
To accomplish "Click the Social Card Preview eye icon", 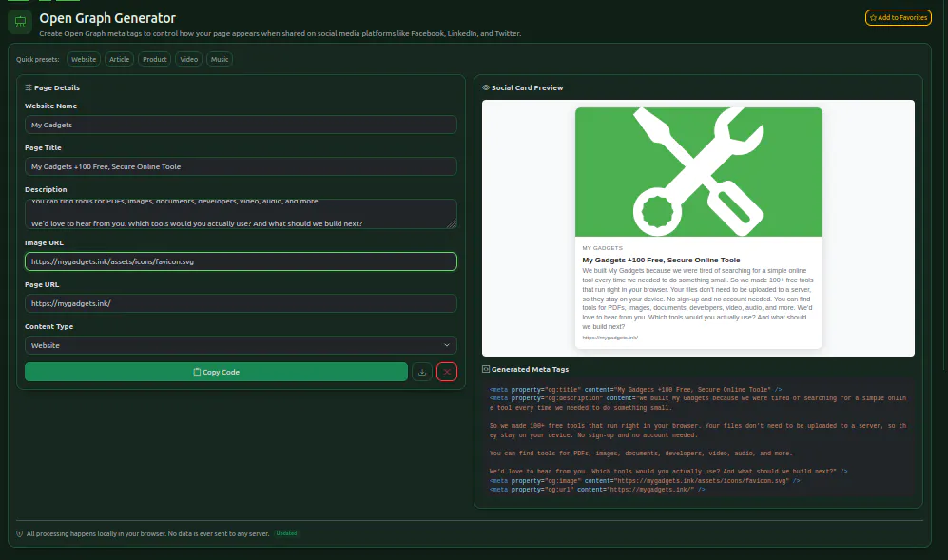I will coord(486,87).
